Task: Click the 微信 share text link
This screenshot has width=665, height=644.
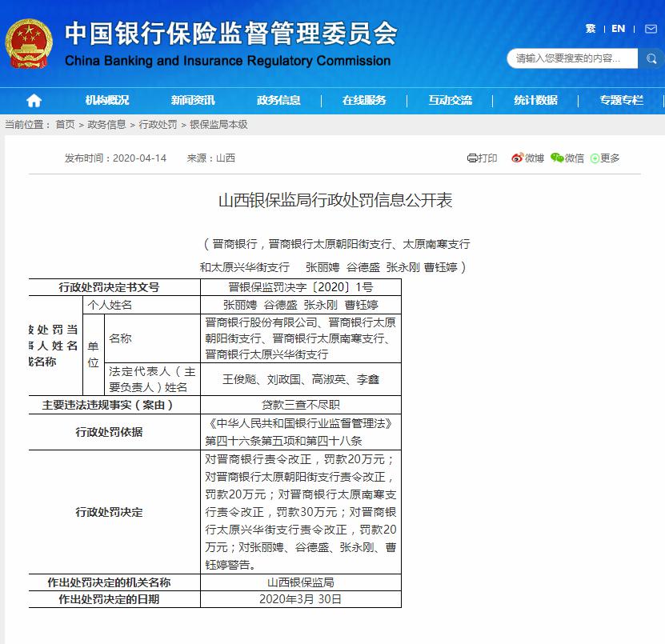Action: pos(575,158)
